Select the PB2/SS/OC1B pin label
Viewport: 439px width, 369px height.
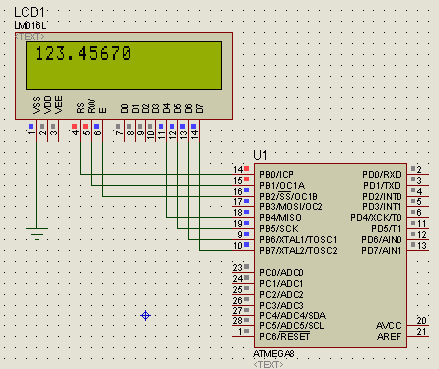(289, 197)
